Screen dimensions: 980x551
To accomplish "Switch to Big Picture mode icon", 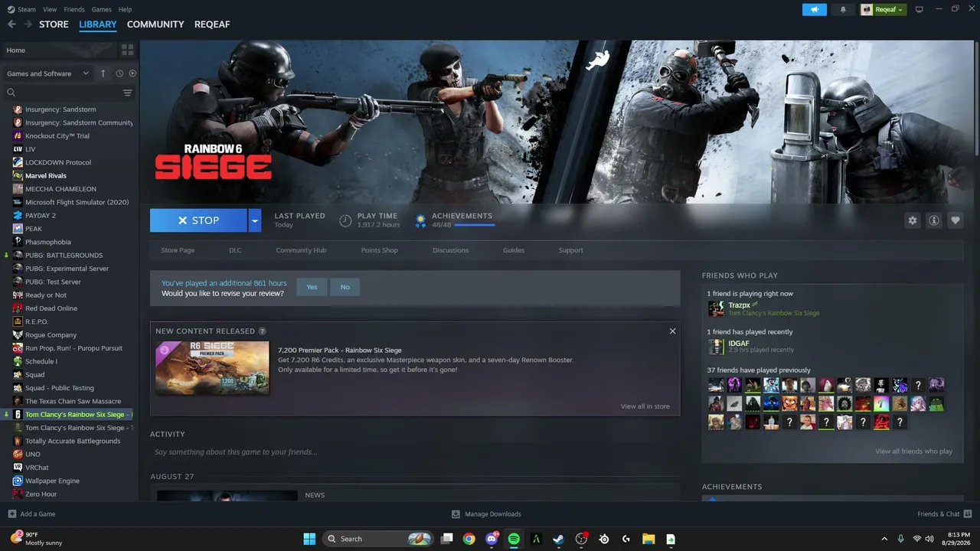I will pyautogui.click(x=920, y=9).
